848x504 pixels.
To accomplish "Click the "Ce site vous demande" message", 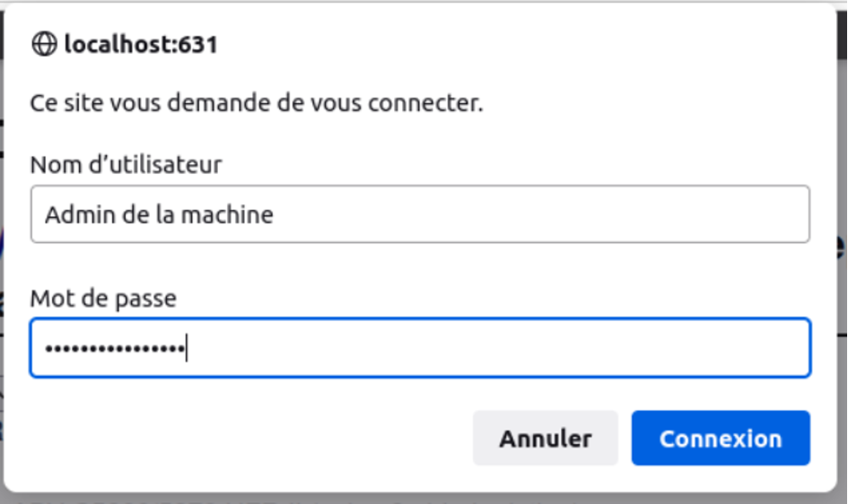I will tap(257, 103).
